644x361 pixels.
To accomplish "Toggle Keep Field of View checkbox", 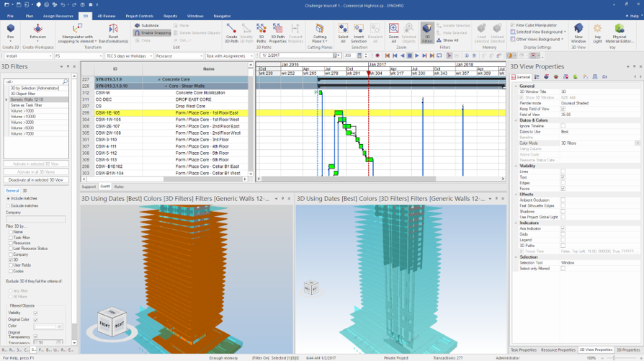I will pos(563,109).
